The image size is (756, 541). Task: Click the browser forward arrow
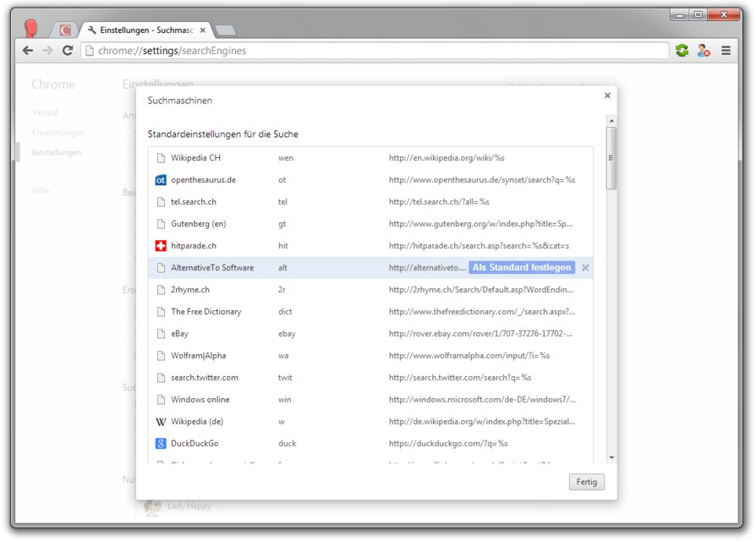coord(47,51)
